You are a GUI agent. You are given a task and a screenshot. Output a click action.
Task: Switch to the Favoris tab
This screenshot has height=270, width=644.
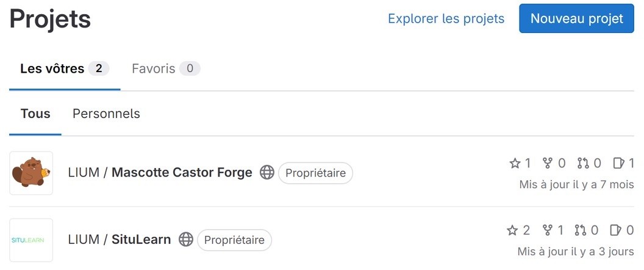[x=166, y=68]
